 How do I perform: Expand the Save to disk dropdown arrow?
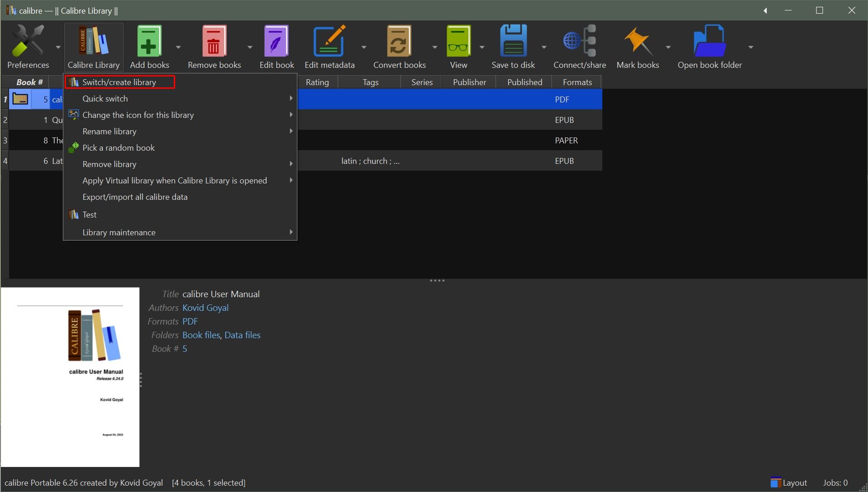pos(544,47)
